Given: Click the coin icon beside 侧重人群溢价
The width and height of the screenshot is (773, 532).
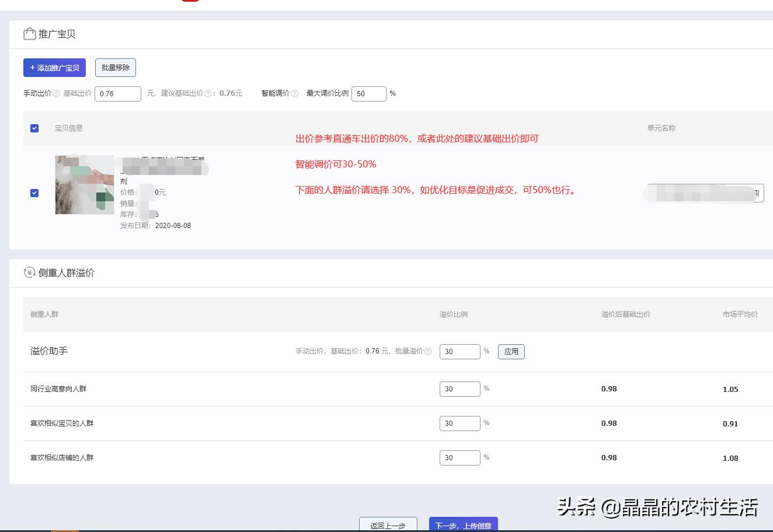Looking at the screenshot, I should [29, 272].
